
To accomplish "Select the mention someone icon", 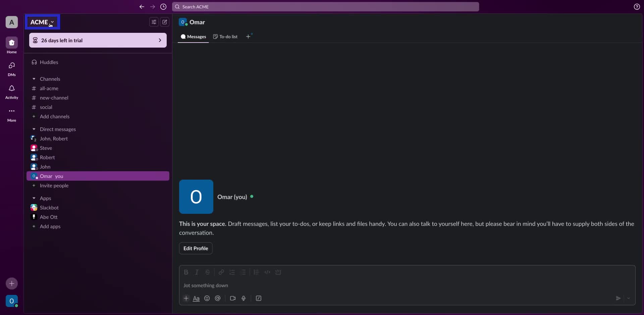I will click(x=218, y=298).
